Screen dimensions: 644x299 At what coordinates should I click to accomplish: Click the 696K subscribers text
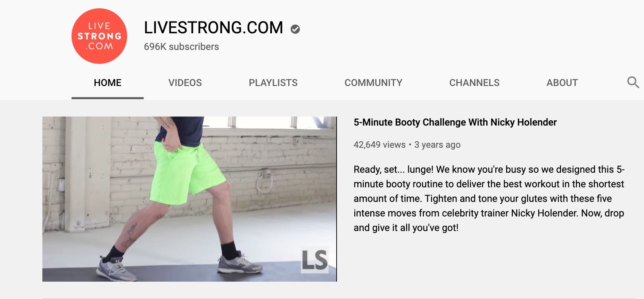(181, 47)
